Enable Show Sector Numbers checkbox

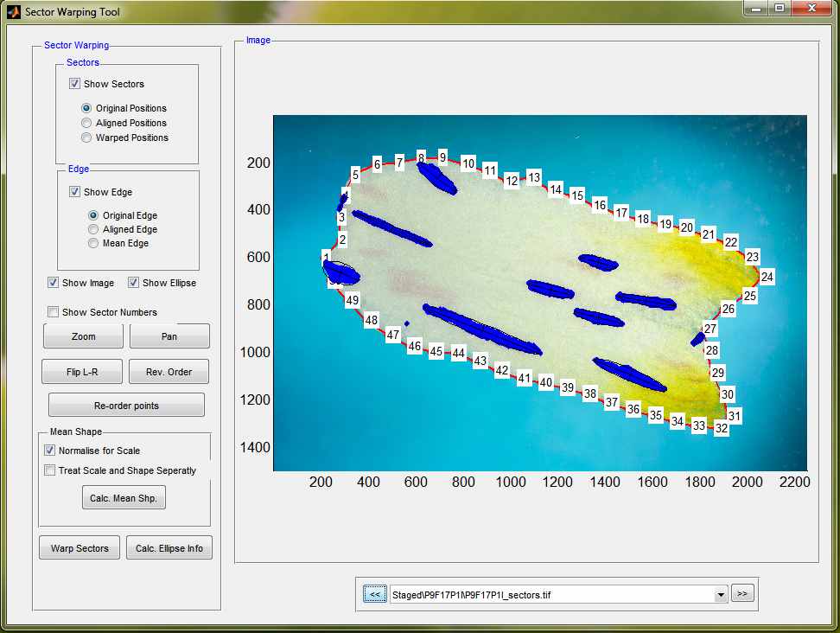coord(54,312)
